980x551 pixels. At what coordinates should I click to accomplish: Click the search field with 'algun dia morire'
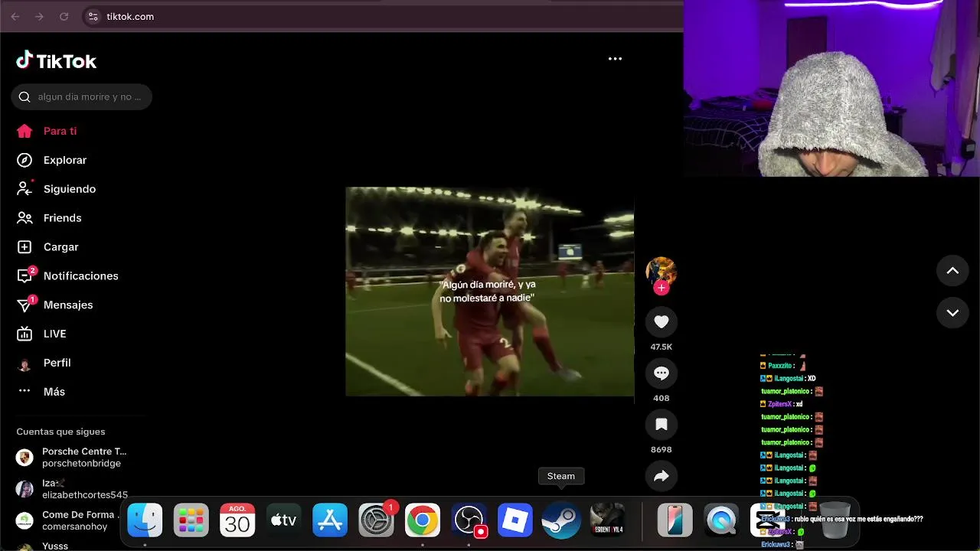click(x=82, y=96)
